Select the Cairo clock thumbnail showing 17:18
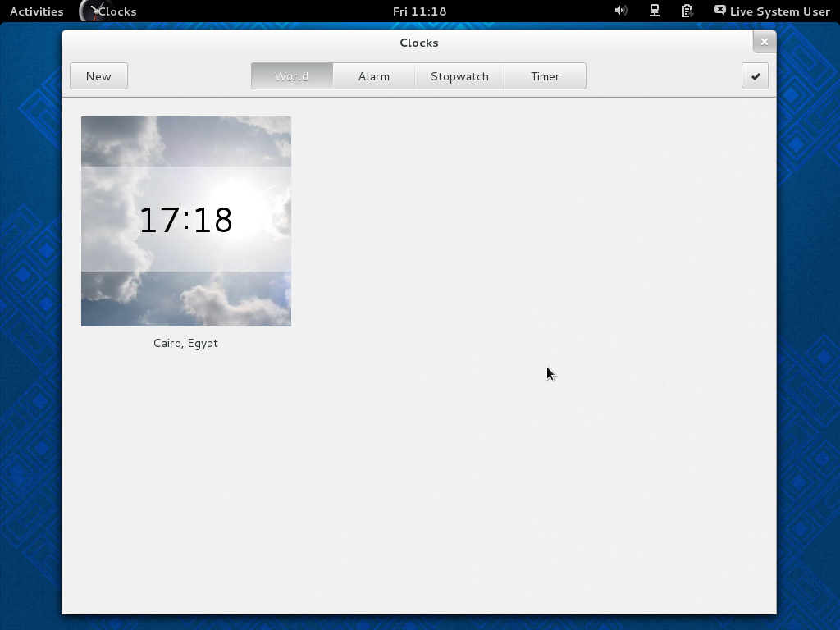 [186, 221]
